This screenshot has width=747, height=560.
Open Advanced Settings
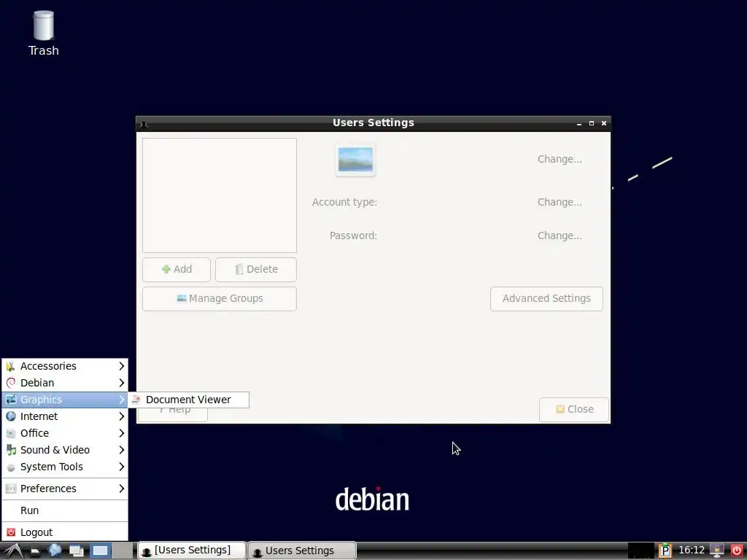[x=546, y=298]
